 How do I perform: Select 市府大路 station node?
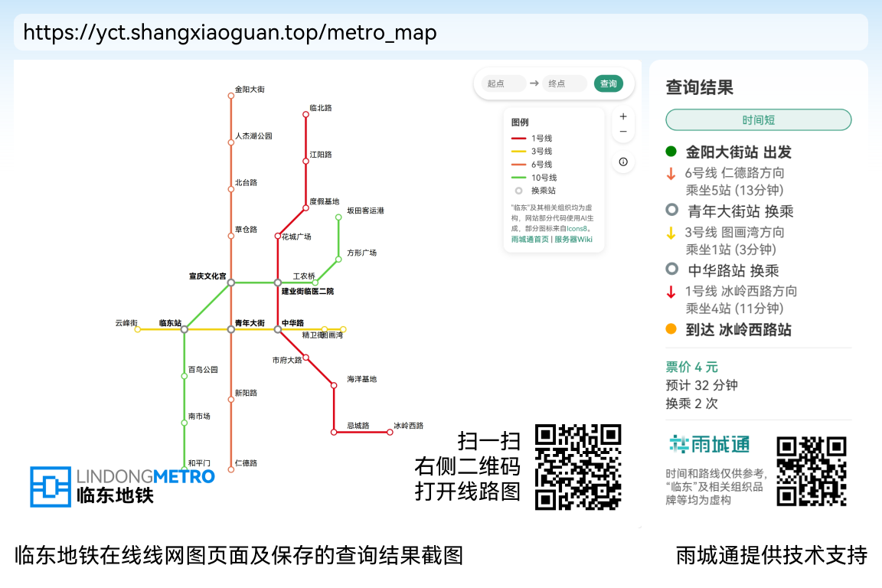tap(306, 358)
